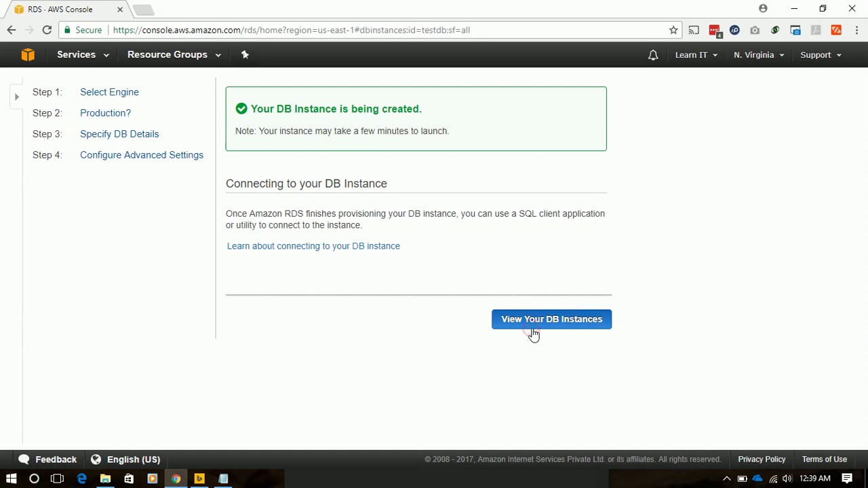Viewport: 868px width, 488px height.
Task: Open the Privacy Policy link
Action: [762, 460]
